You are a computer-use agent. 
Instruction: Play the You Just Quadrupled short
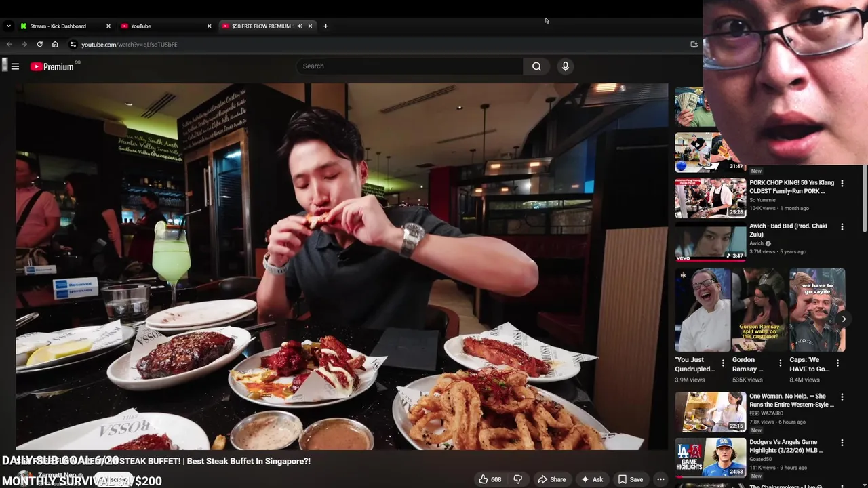pyautogui.click(x=703, y=310)
